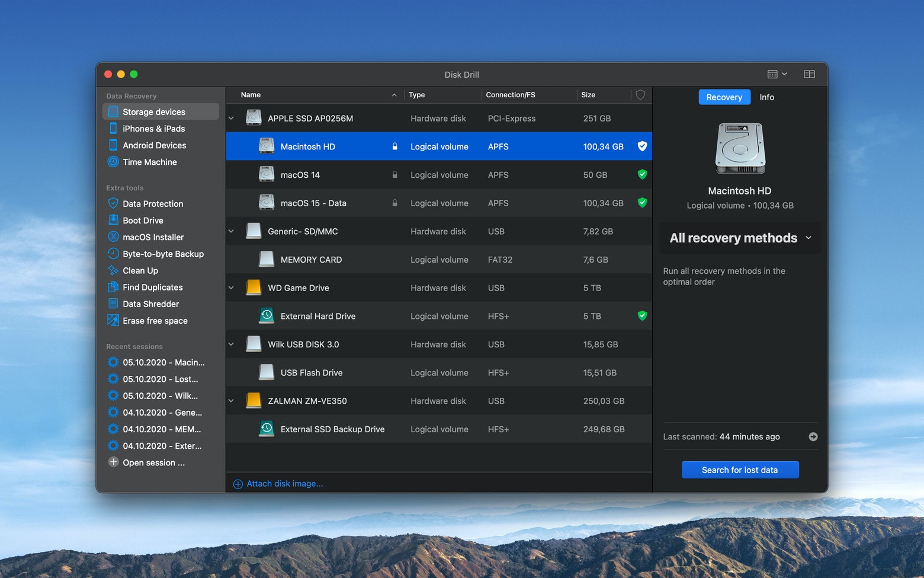
Task: Toggle protection shield on macOS 14
Action: [642, 174]
